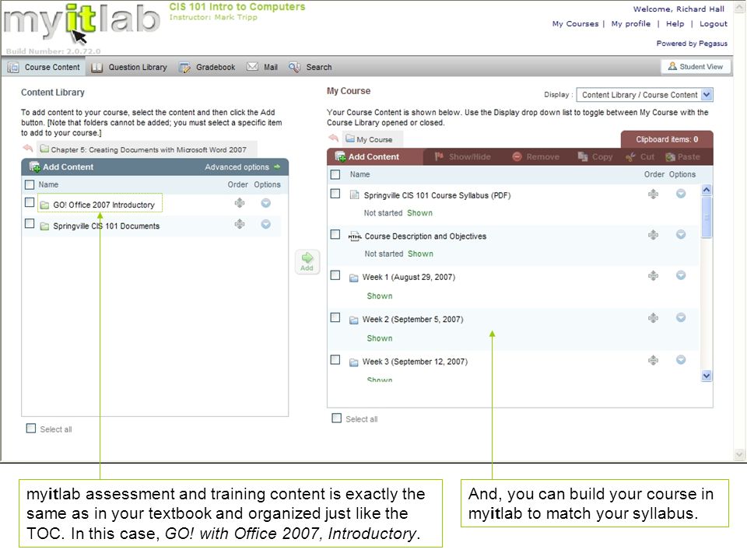Open options dropdown for Course Syllabus
This screenshot has height=560, width=747.
click(x=682, y=194)
